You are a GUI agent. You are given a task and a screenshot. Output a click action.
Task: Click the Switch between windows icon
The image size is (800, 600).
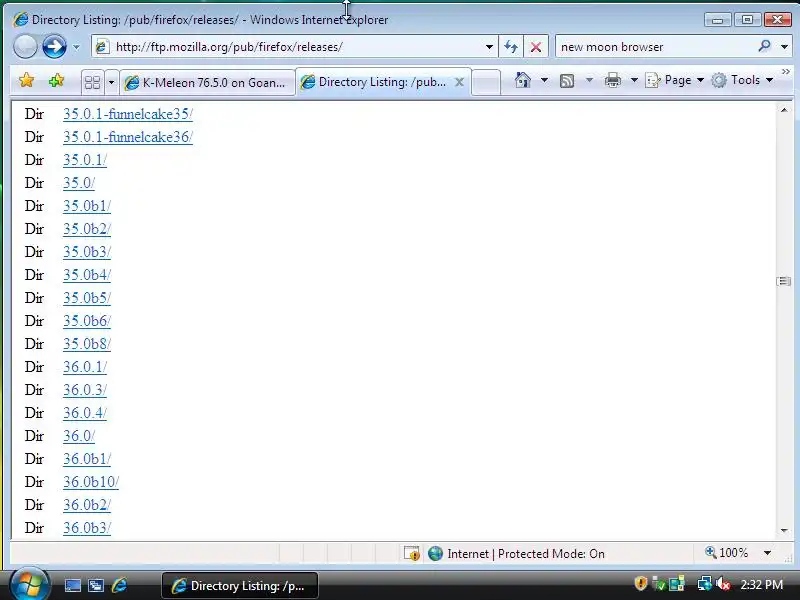[95, 585]
